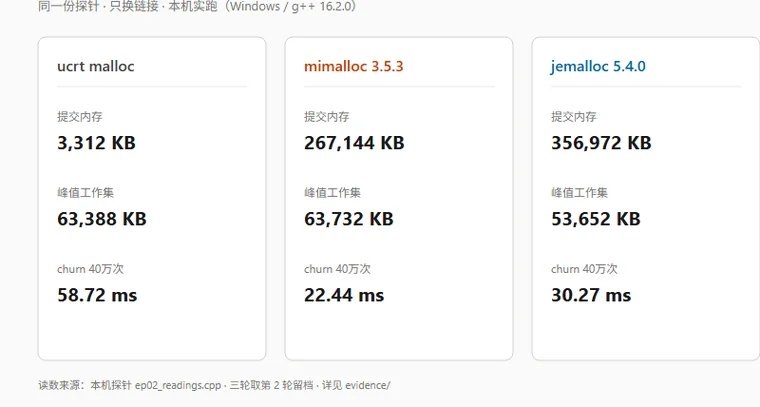Click the 30.27 ms churn value
Screen dimensions: 760x407
pos(591,295)
